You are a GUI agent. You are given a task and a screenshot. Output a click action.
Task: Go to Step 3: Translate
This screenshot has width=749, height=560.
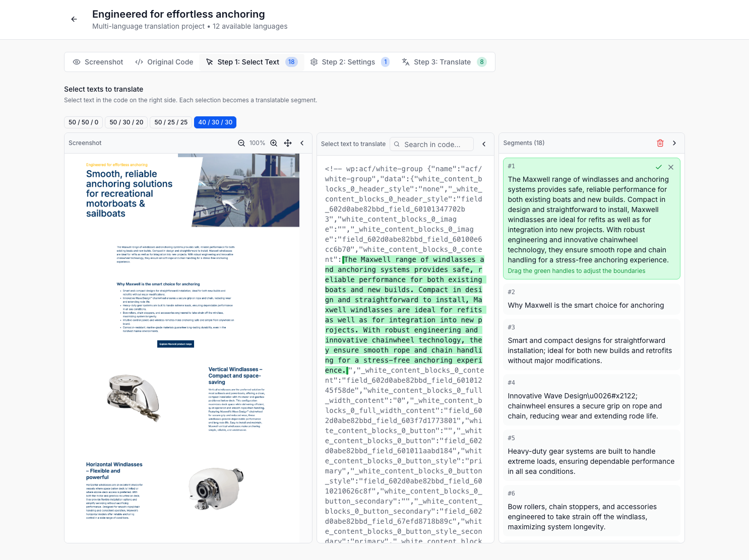click(x=444, y=62)
